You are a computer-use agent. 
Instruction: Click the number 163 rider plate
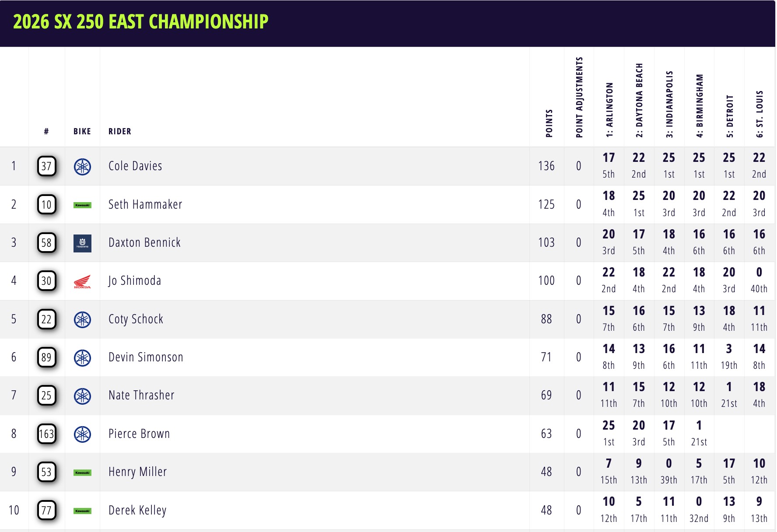[x=47, y=434]
